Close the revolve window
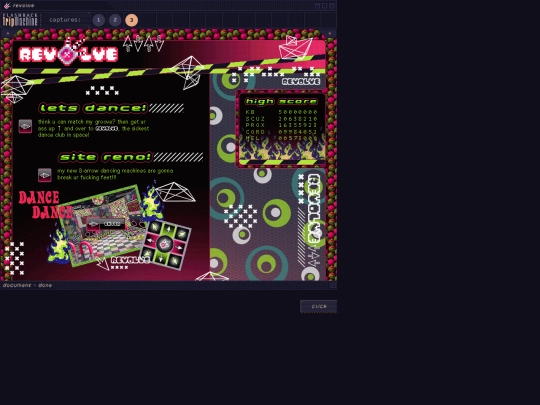The image size is (540, 405). pyautogui.click(x=332, y=6)
